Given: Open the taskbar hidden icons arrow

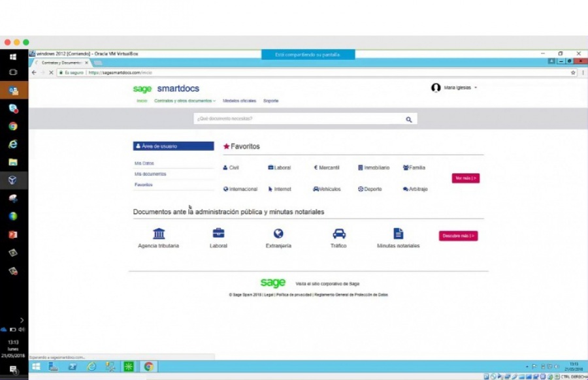Looking at the screenshot, I should pos(527,366).
